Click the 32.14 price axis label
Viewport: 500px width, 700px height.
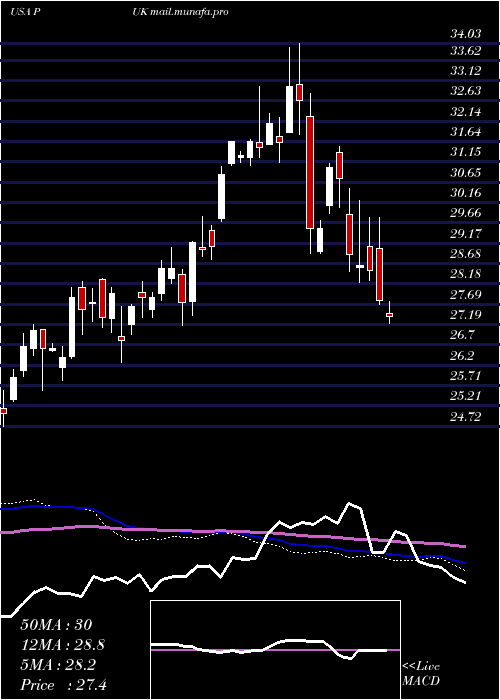click(x=465, y=112)
